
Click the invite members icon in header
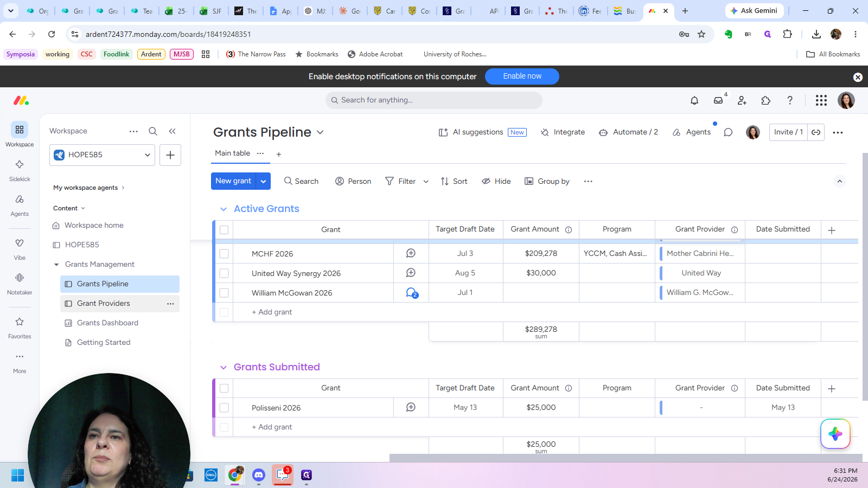pyautogui.click(x=742, y=100)
